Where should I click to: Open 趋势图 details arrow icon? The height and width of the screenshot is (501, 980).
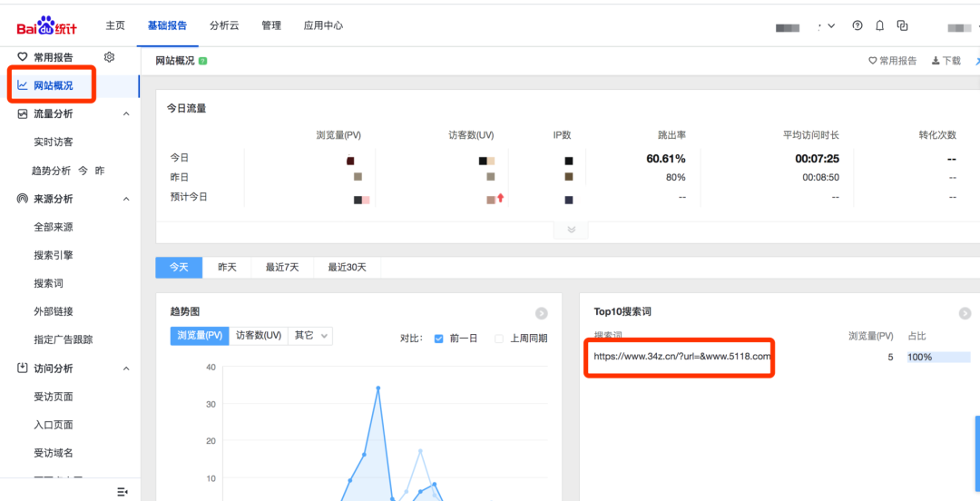[x=541, y=313]
